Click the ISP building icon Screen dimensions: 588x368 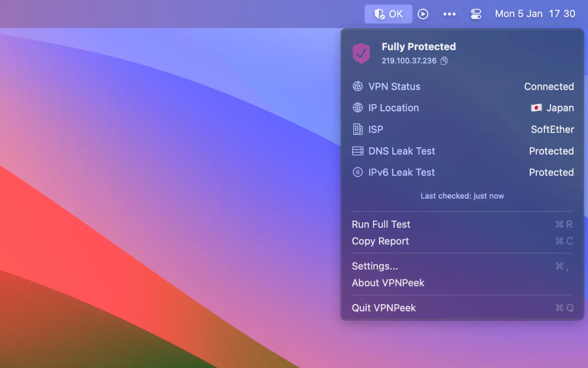[x=357, y=129]
